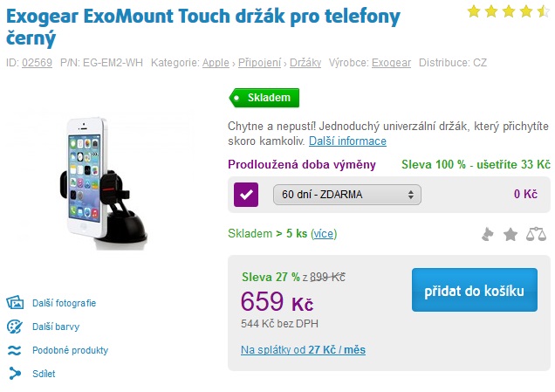Open the "Další informace" link
Viewport: 555px width, 392px height.
tap(346, 141)
